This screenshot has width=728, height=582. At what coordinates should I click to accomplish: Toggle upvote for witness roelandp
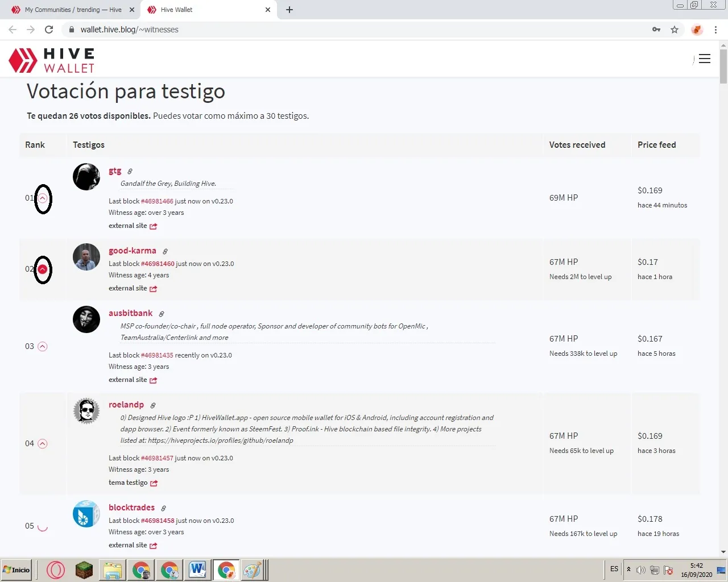click(x=43, y=444)
